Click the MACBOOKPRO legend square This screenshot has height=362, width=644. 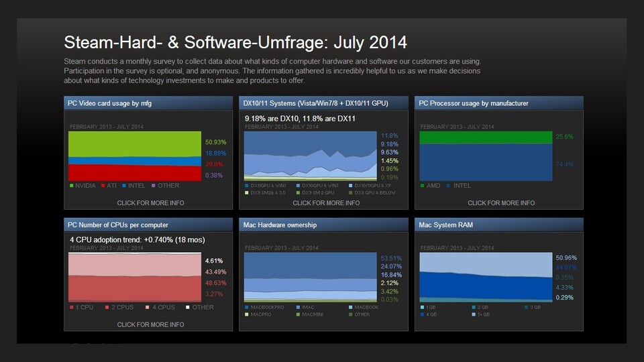247,307
